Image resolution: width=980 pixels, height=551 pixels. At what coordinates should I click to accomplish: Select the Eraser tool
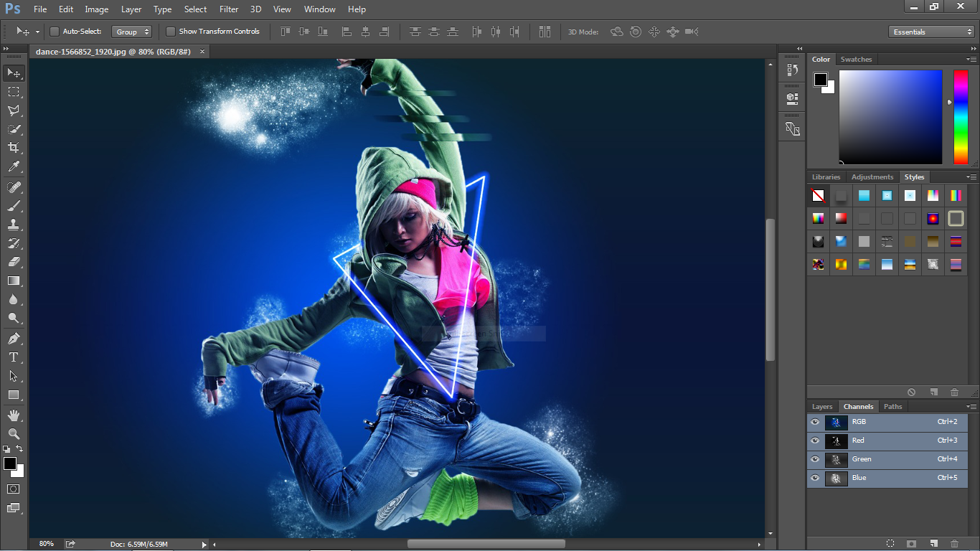(x=14, y=262)
